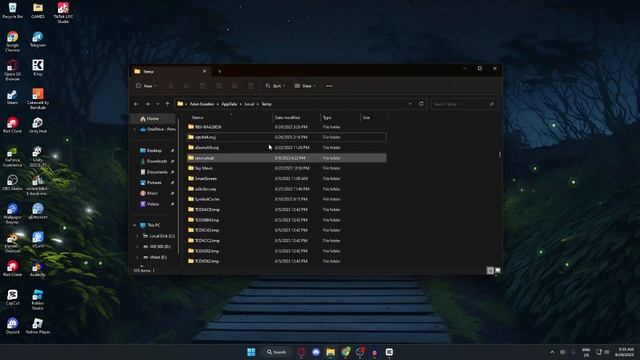Refresh the Temp folder view
This screenshot has width=640, height=360.
click(421, 104)
